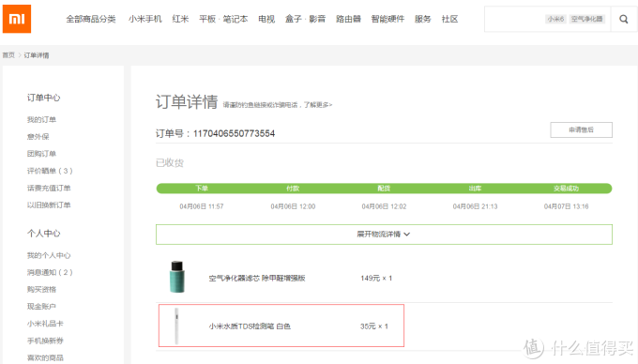Open 我的订单 in sidebar
This screenshot has height=364, width=638.
click(41, 119)
